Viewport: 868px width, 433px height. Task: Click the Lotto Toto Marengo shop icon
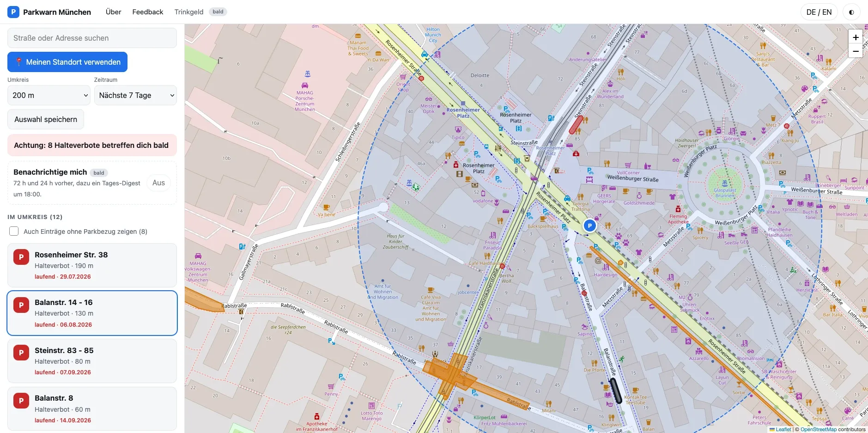371,406
